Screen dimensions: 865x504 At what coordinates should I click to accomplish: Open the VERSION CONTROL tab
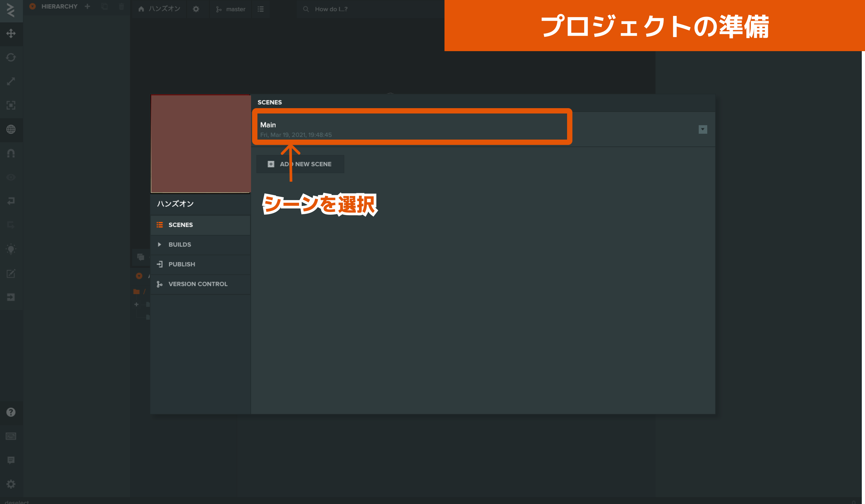click(x=198, y=284)
